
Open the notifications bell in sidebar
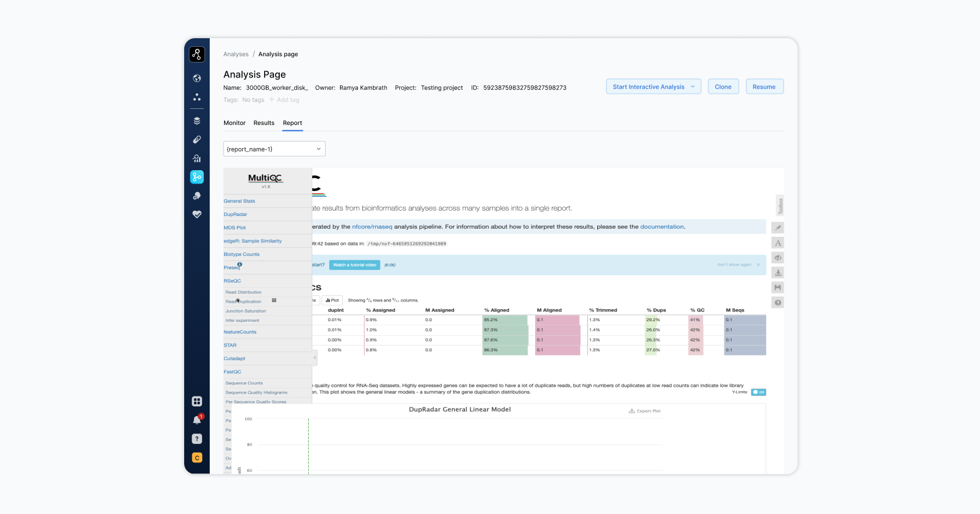[x=197, y=420]
